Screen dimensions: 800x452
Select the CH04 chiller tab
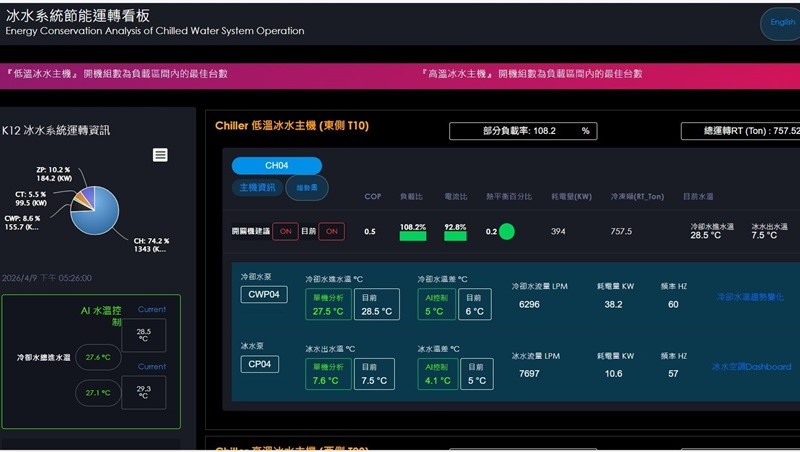click(276, 165)
